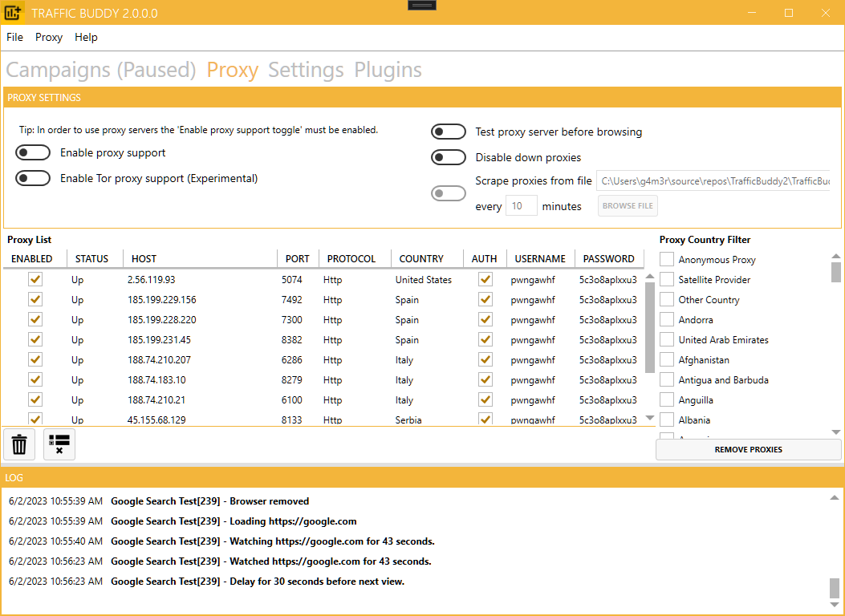The width and height of the screenshot is (845, 616).
Task: Check the Albania country filter
Action: 667,419
